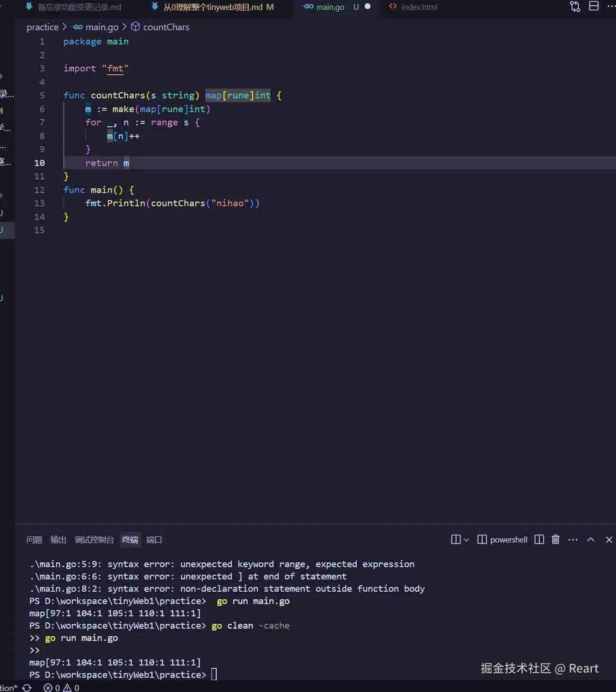Click the main.go breadcrumb segment
616x692 pixels.
(102, 27)
